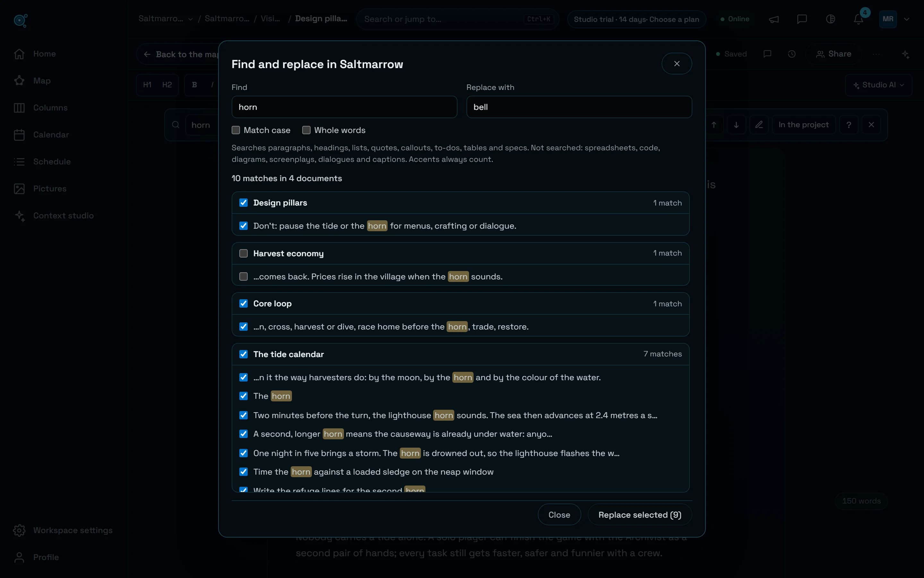Click Studio trial Choose a plan link

pyautogui.click(x=636, y=19)
